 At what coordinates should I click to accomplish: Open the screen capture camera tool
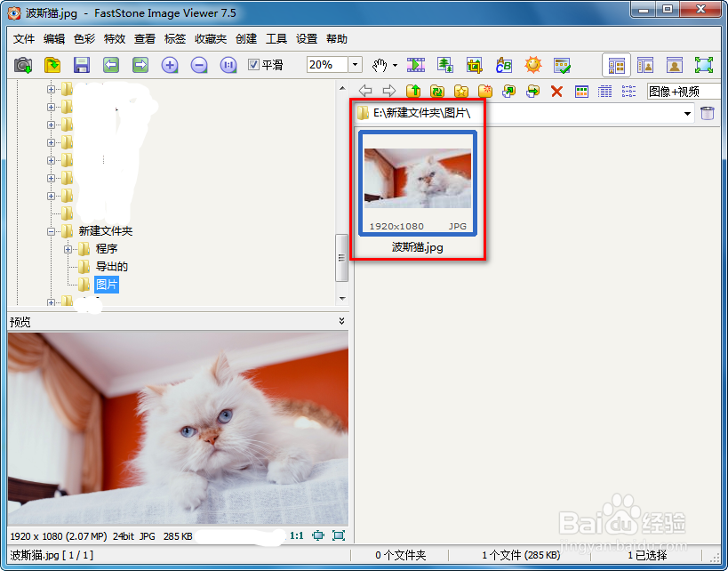point(23,64)
